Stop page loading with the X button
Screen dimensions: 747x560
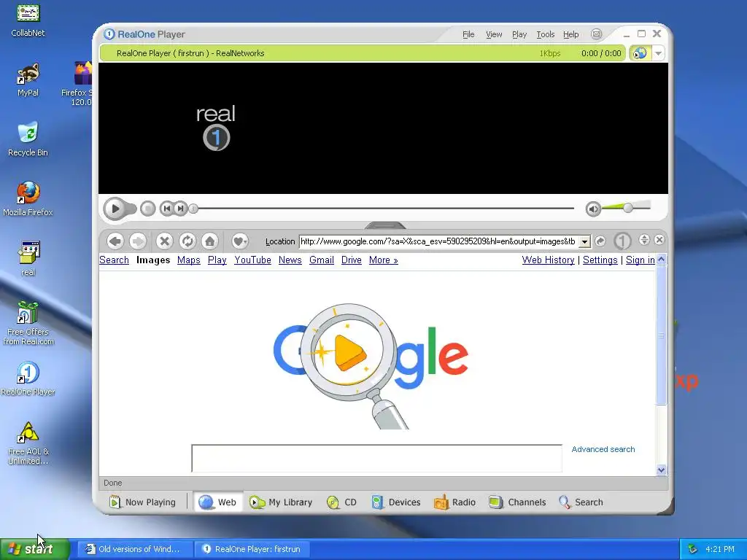pos(164,241)
